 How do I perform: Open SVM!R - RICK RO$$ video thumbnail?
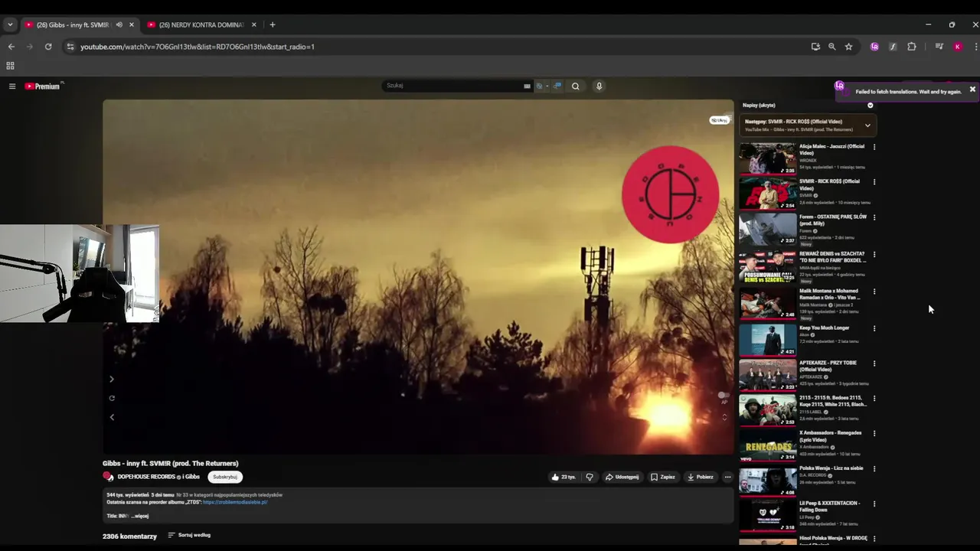[x=767, y=194]
